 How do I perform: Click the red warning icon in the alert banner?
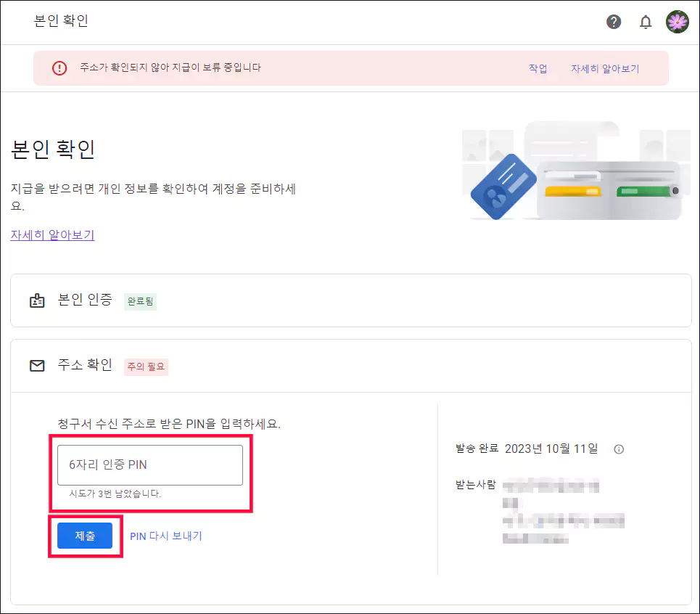point(59,68)
